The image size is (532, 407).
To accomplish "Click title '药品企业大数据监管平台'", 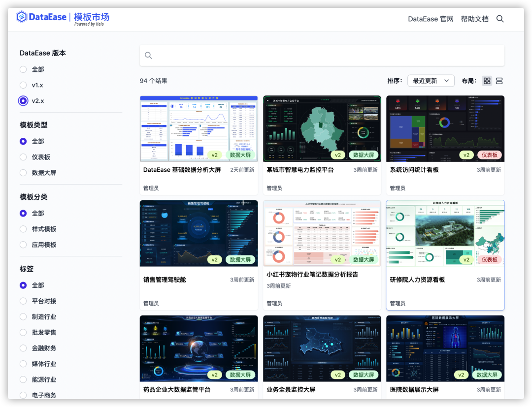I will (x=177, y=390).
